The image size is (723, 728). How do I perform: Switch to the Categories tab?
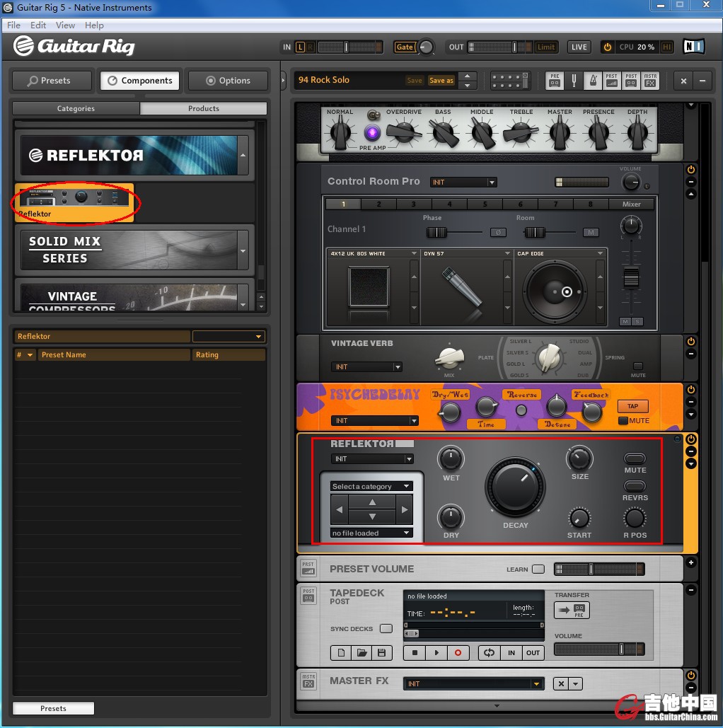click(x=76, y=109)
